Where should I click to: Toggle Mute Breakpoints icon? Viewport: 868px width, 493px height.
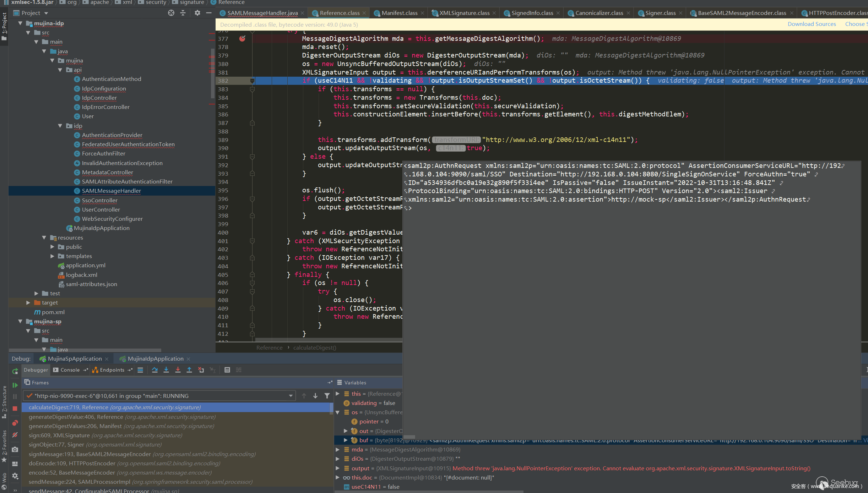coord(15,435)
